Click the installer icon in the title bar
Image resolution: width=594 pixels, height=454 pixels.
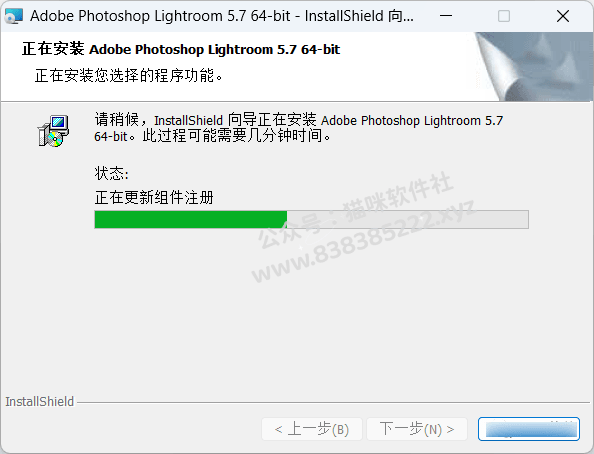pos(14,16)
